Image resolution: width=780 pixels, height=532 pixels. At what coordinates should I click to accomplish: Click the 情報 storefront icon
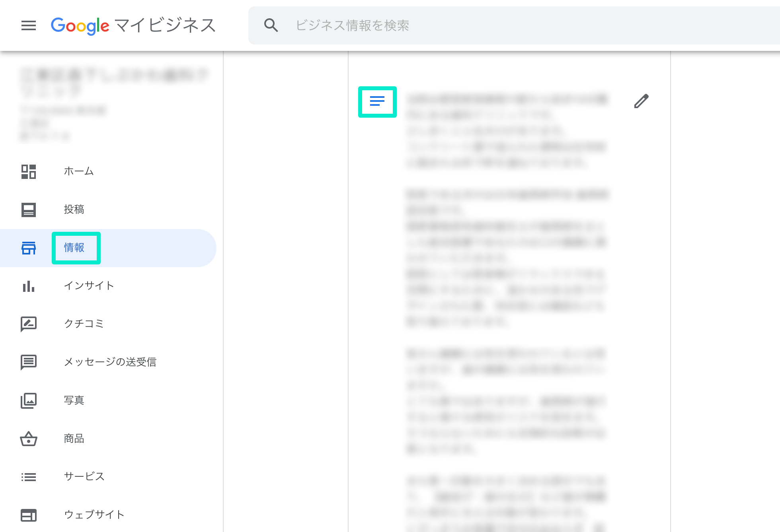pos(29,248)
